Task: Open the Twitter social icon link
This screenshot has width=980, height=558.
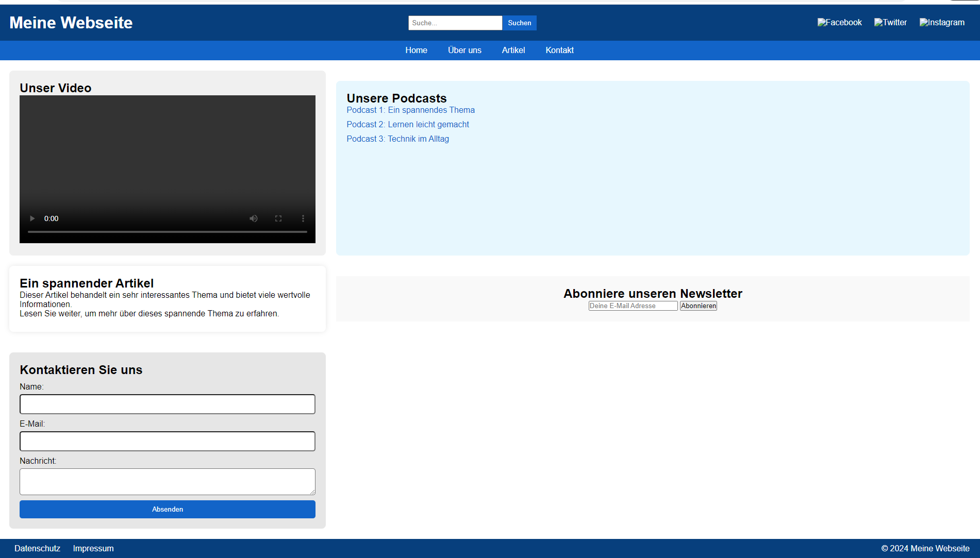Action: pos(890,23)
